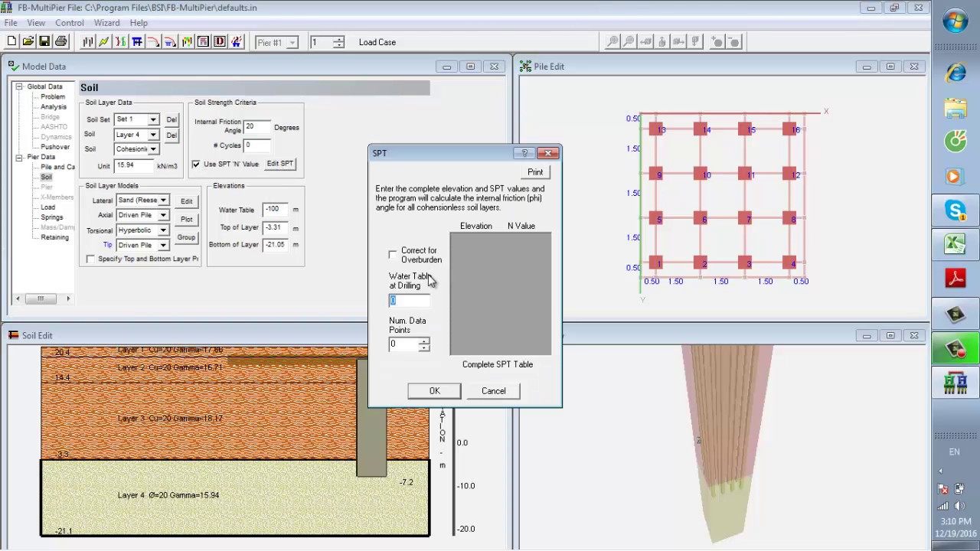The height and width of the screenshot is (551, 980).
Task: Click the minus node size icon
Action: tap(733, 42)
